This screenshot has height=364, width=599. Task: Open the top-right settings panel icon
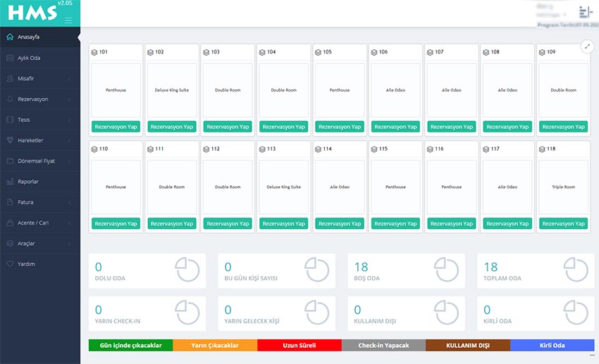586,12
